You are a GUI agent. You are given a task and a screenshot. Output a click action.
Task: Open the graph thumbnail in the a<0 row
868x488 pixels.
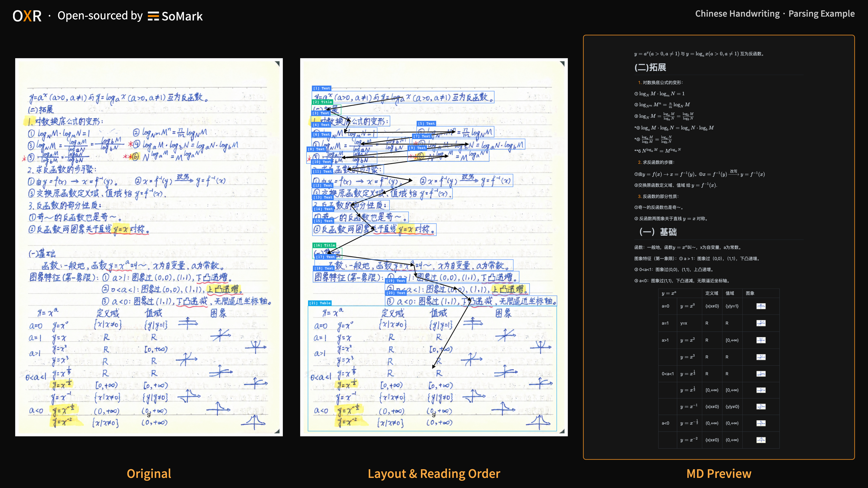coord(761,423)
